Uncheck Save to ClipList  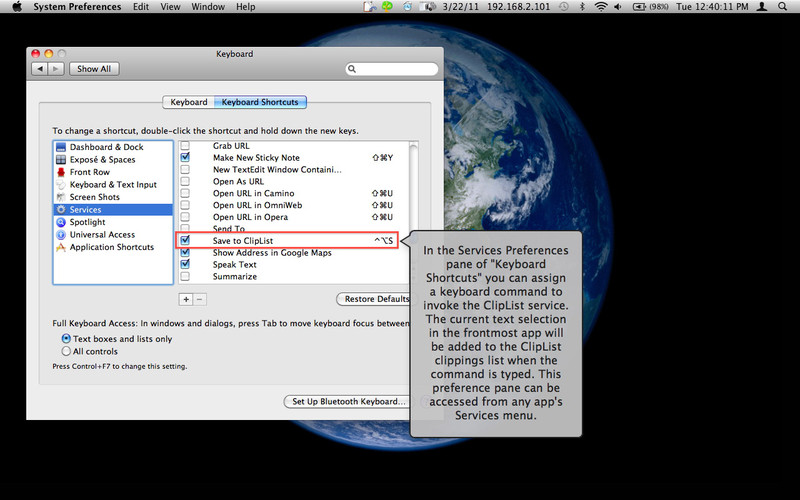click(x=185, y=240)
